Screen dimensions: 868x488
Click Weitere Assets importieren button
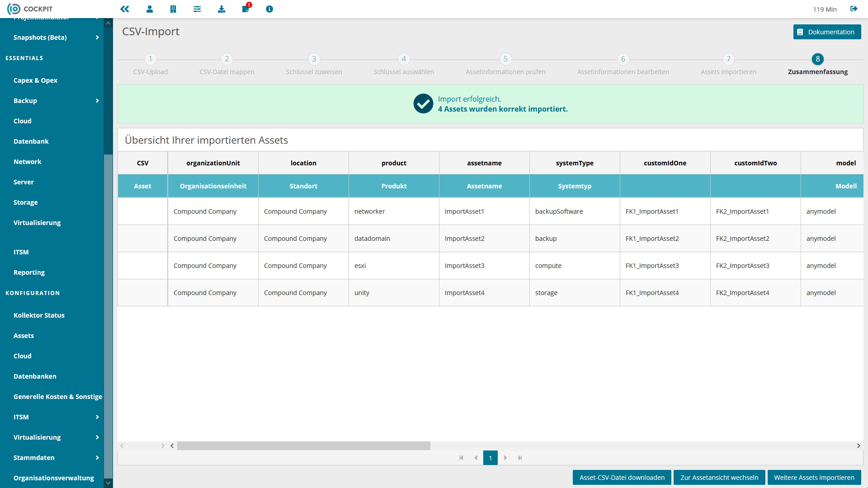coord(814,478)
